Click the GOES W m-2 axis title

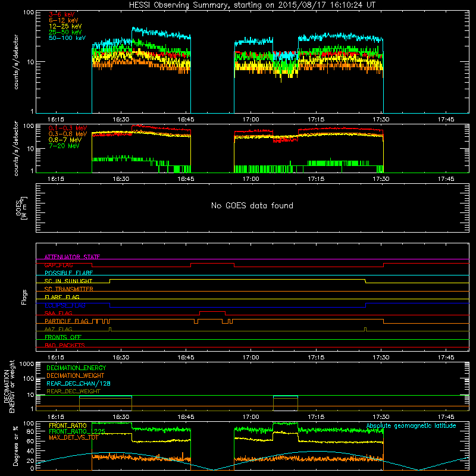(x=21, y=208)
